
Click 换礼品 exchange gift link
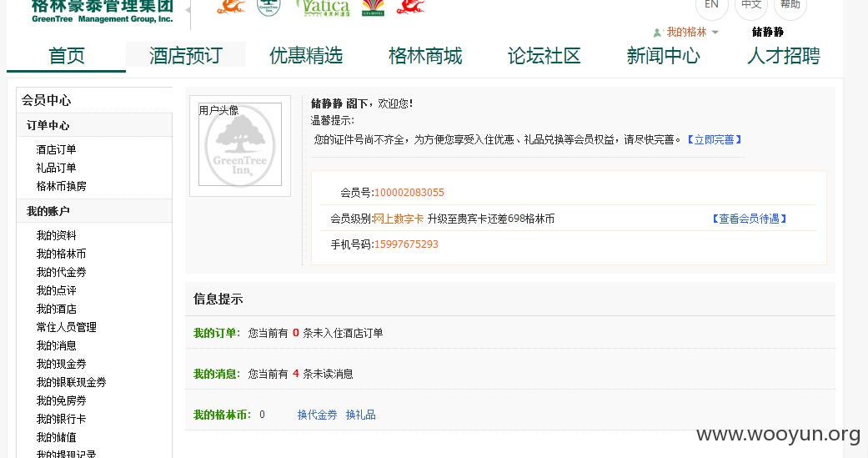361,415
